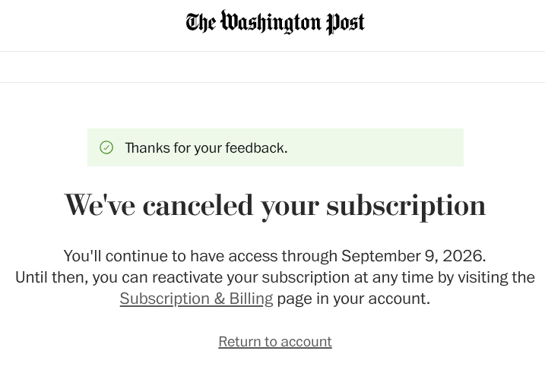The image size is (545, 392).
Task: Open the Subscription & Billing link
Action: click(196, 299)
